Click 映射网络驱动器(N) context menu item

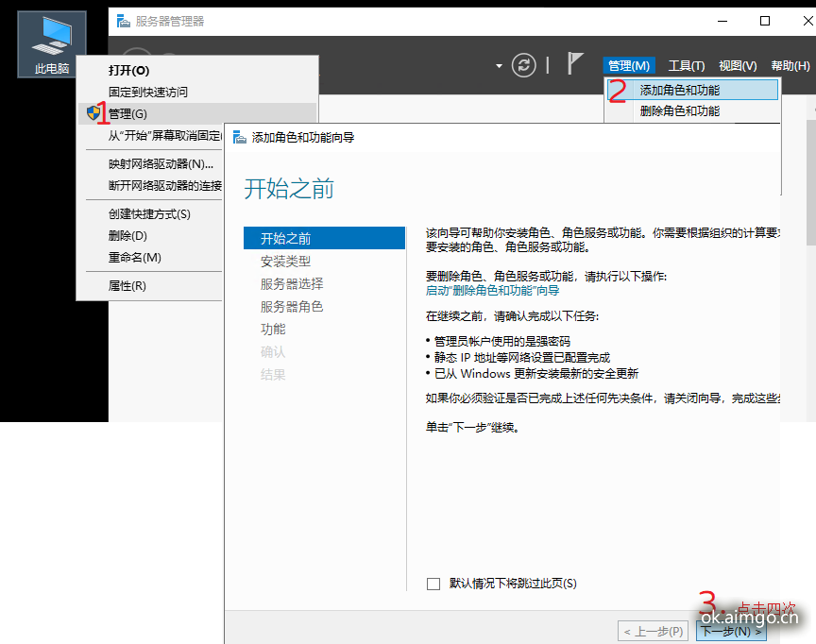click(161, 163)
